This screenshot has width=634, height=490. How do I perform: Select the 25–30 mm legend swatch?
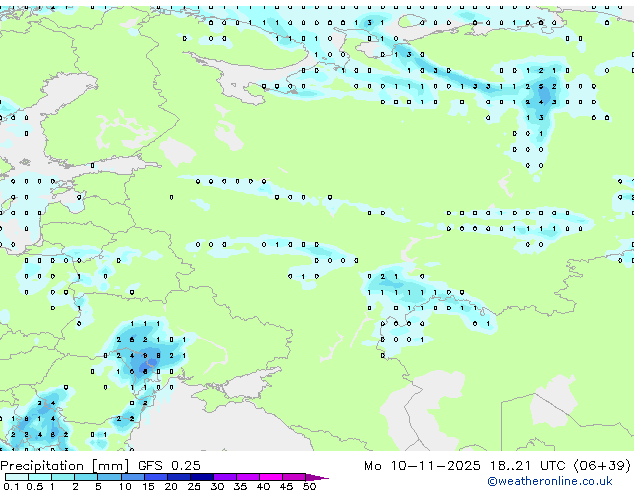coord(202,477)
